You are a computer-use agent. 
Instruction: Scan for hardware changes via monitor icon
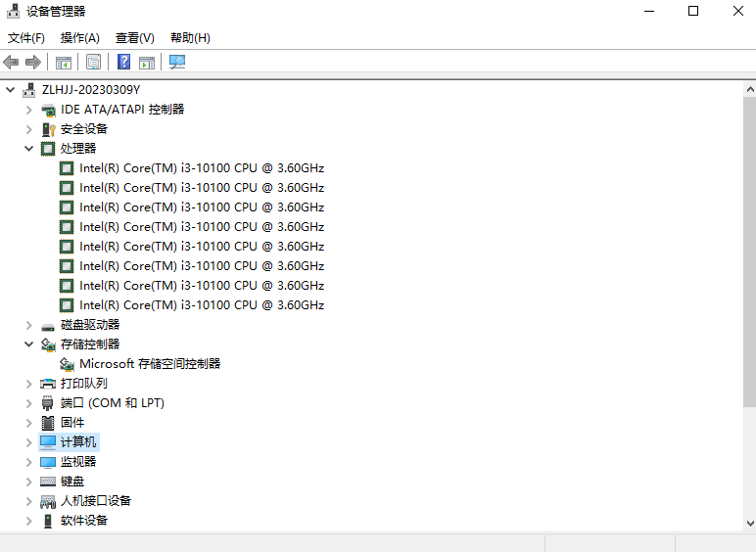[177, 62]
